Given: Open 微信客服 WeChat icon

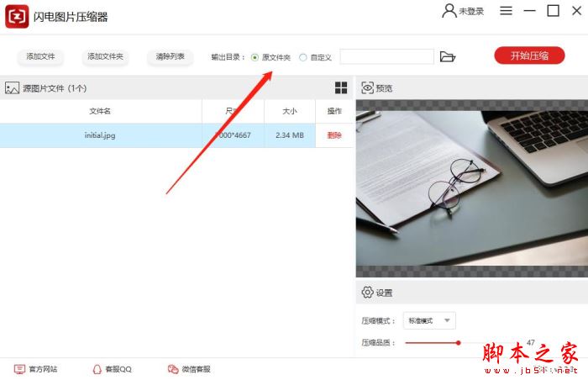Looking at the screenshot, I should coord(173,369).
